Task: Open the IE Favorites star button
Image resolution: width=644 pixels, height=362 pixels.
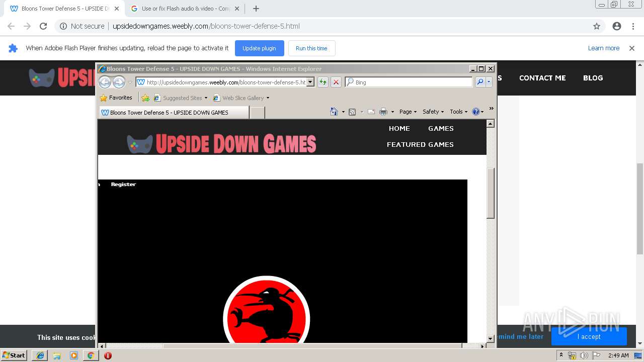Action: pyautogui.click(x=116, y=98)
